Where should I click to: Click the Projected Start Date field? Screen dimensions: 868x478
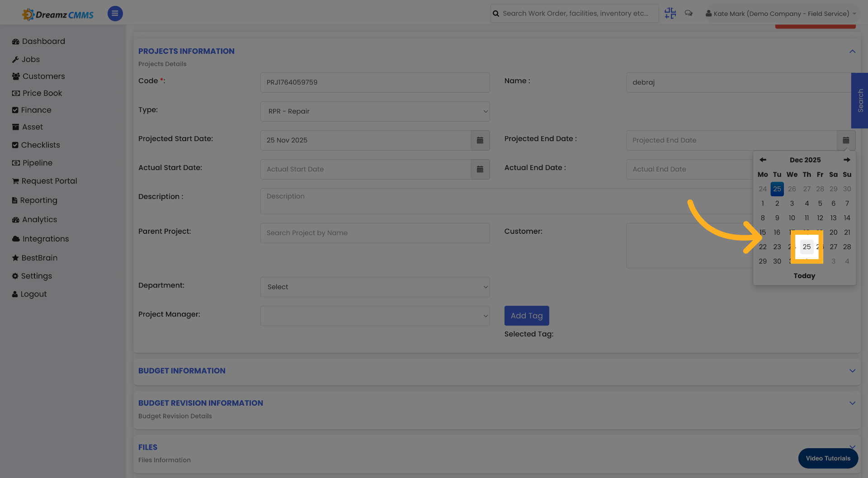pos(365,140)
